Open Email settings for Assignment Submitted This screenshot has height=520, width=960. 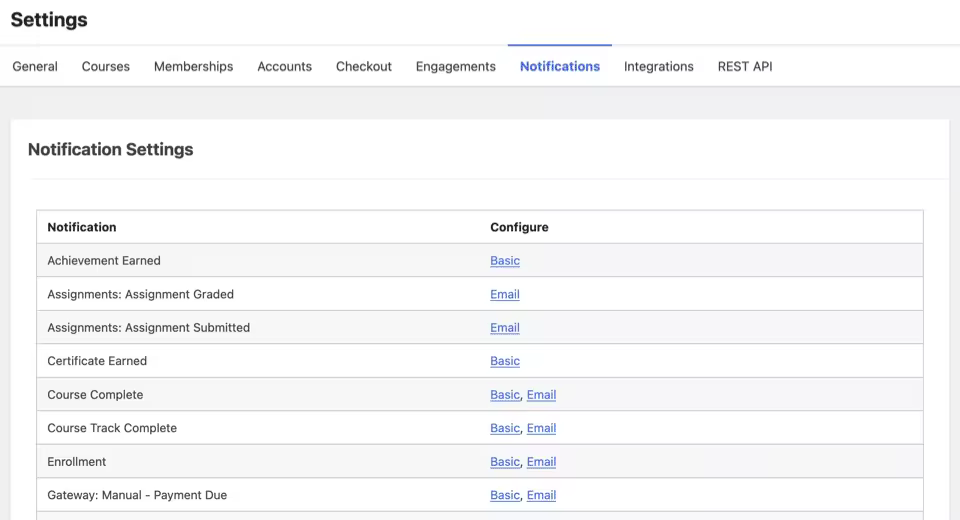(504, 328)
